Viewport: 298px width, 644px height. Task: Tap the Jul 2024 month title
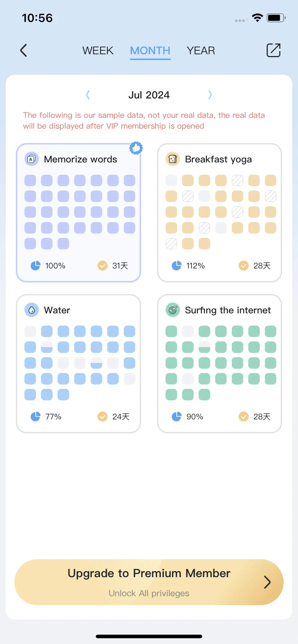coord(149,95)
